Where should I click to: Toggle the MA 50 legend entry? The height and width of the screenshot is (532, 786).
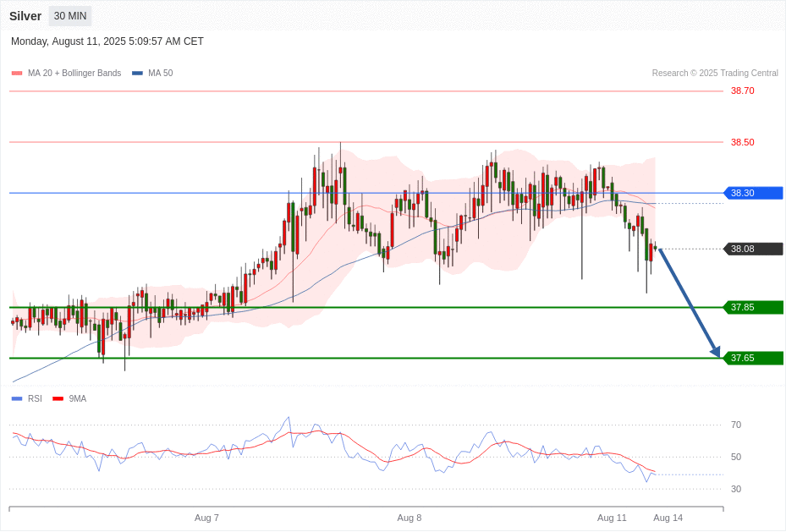tap(152, 73)
